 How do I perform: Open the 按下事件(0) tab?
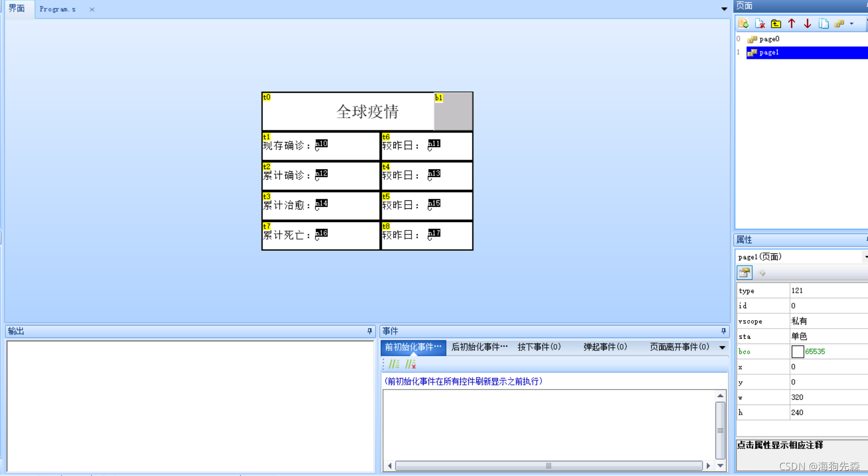pyautogui.click(x=539, y=347)
